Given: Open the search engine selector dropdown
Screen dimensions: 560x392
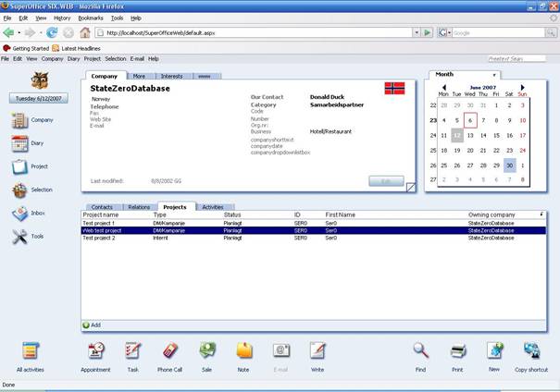Looking at the screenshot, I should point(449,32).
